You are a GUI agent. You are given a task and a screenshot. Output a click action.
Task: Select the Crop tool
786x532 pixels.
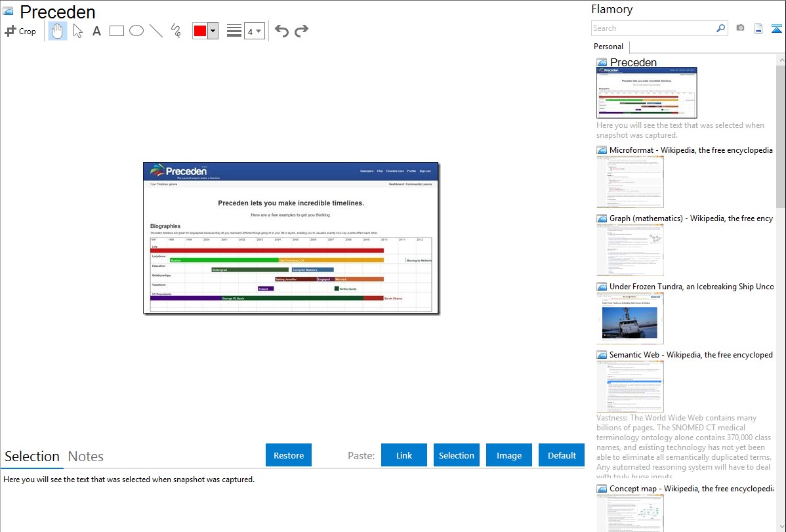[x=20, y=31]
